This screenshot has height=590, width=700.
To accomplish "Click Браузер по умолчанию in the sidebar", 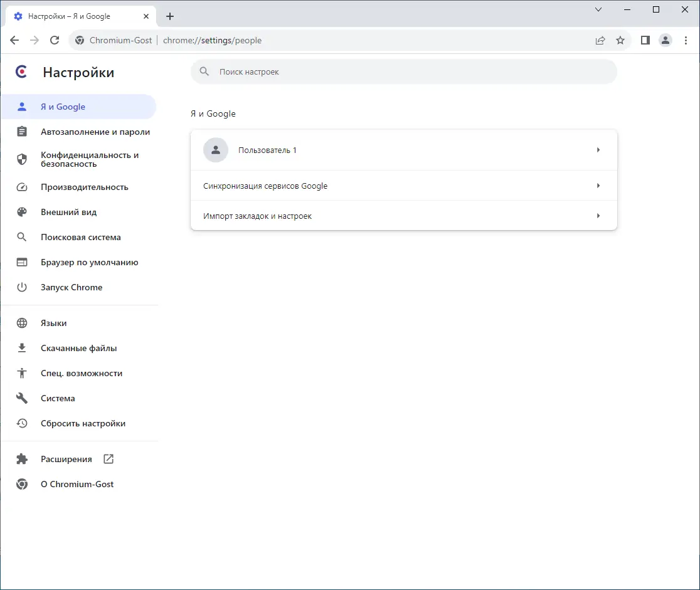I will (89, 262).
